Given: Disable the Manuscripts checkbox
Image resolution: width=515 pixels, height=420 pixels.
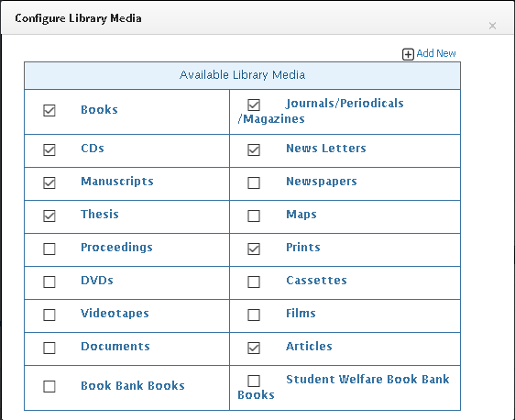Looking at the screenshot, I should coord(49,182).
